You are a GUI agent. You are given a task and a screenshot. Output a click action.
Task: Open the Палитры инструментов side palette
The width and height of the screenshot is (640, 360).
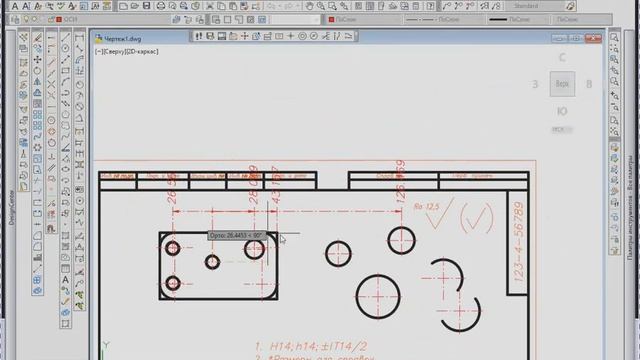click(630, 208)
